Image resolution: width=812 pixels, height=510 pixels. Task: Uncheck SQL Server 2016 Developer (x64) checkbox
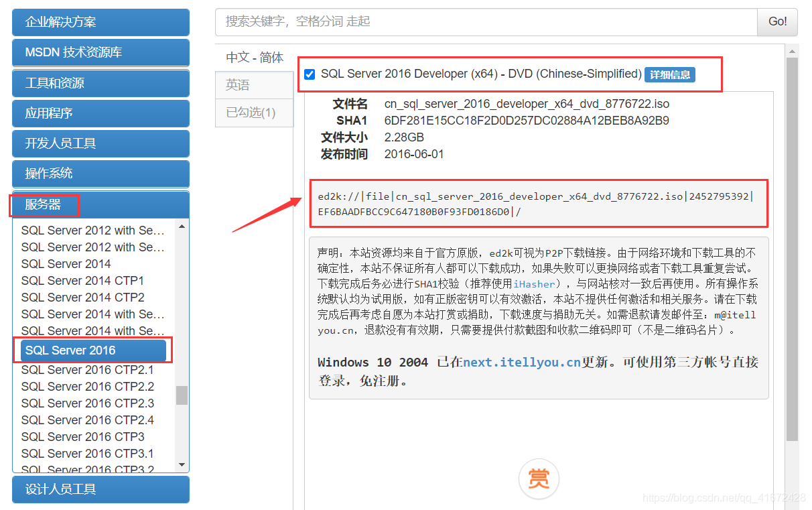click(310, 74)
